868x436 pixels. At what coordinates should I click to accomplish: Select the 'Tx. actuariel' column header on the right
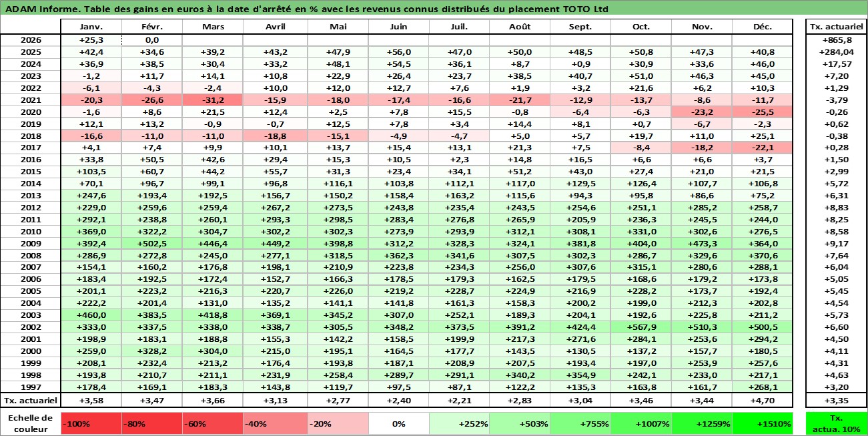(x=836, y=27)
